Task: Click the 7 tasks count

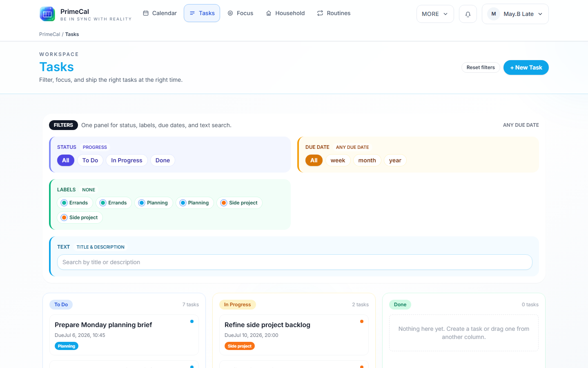Action: 191,305
